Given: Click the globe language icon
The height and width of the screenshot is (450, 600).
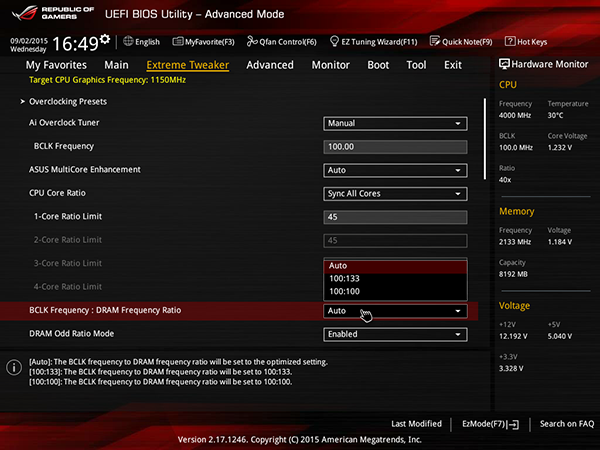Looking at the screenshot, I should click(x=128, y=41).
